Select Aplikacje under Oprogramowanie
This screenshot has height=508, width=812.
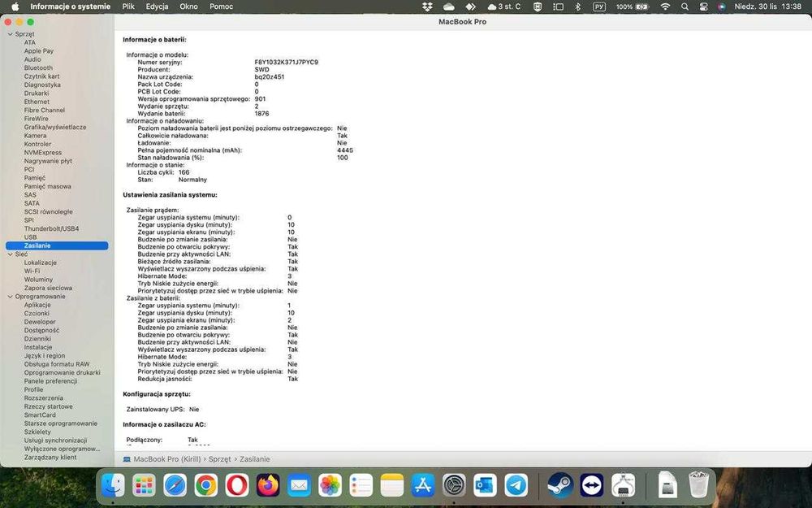pos(37,305)
